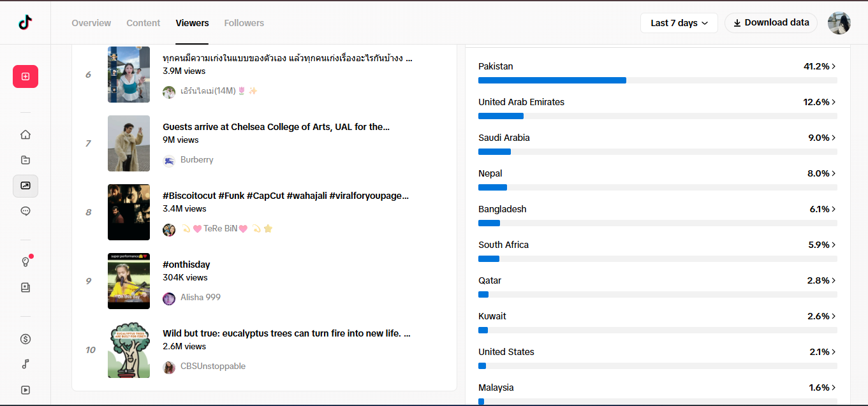This screenshot has width=868, height=406.
Task: Expand the South Africa row chevron
Action: [834, 245]
